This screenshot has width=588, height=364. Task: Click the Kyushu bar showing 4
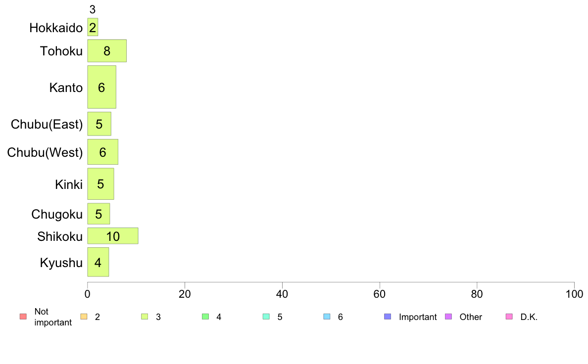98,262
